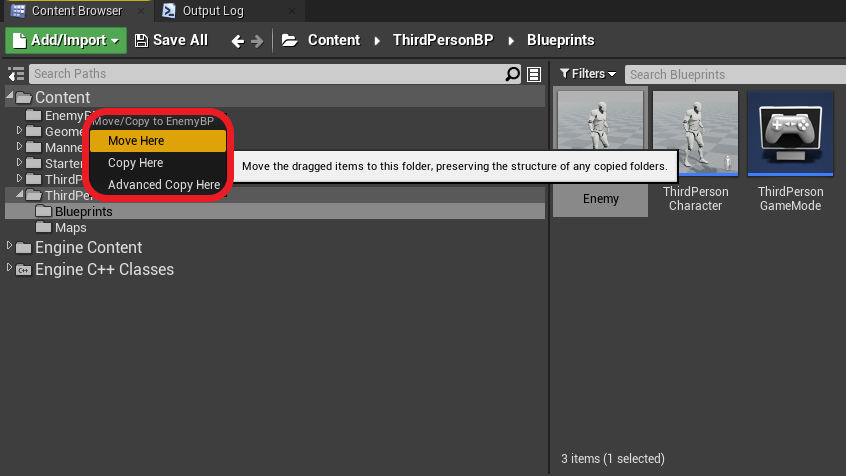The width and height of the screenshot is (846, 476).
Task: Click the search paths magnifier icon
Action: click(x=512, y=74)
